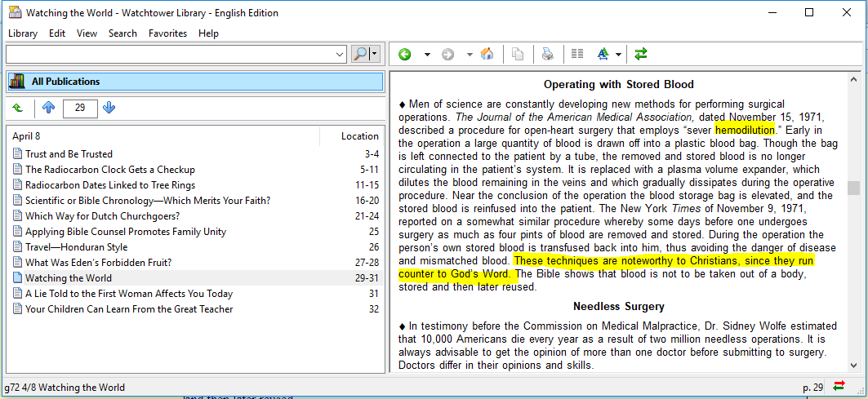Go to previous page with up arrow
Image resolution: width=868 pixels, height=399 pixels.
click(x=48, y=108)
